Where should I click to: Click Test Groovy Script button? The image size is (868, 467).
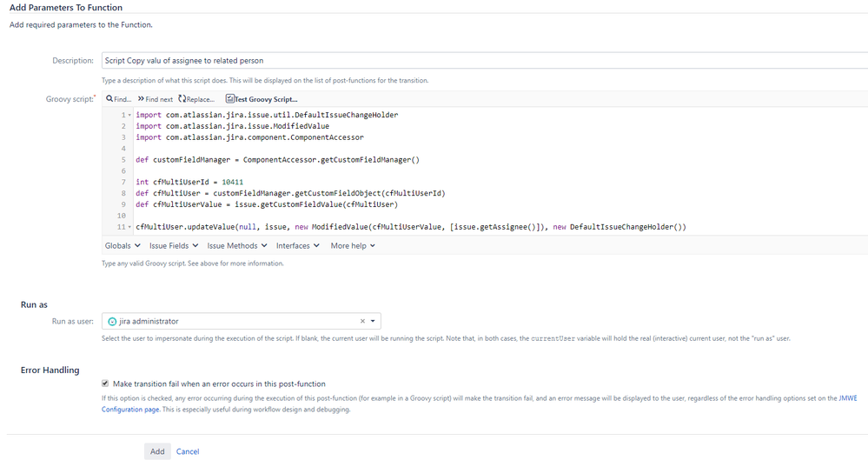pos(262,99)
